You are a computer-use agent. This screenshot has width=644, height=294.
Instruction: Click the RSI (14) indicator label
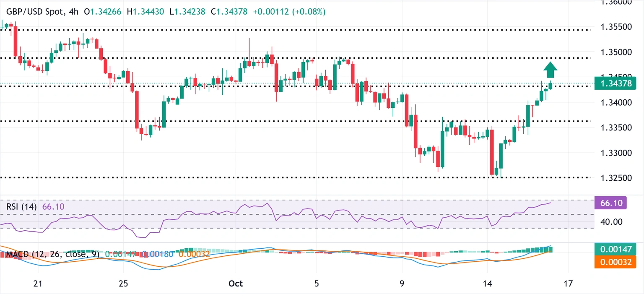click(x=21, y=207)
